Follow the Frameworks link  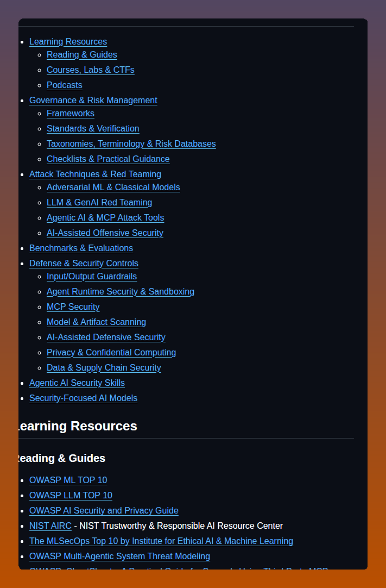(71, 114)
